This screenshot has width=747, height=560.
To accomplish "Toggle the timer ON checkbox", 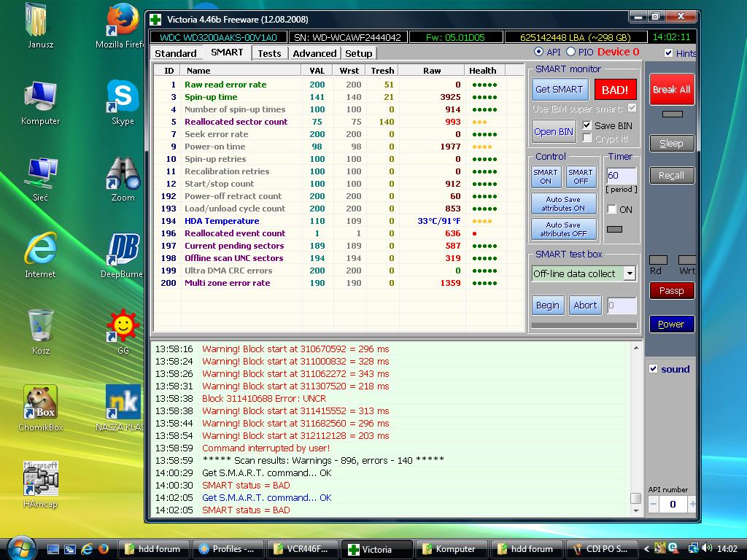I will tap(612, 209).
